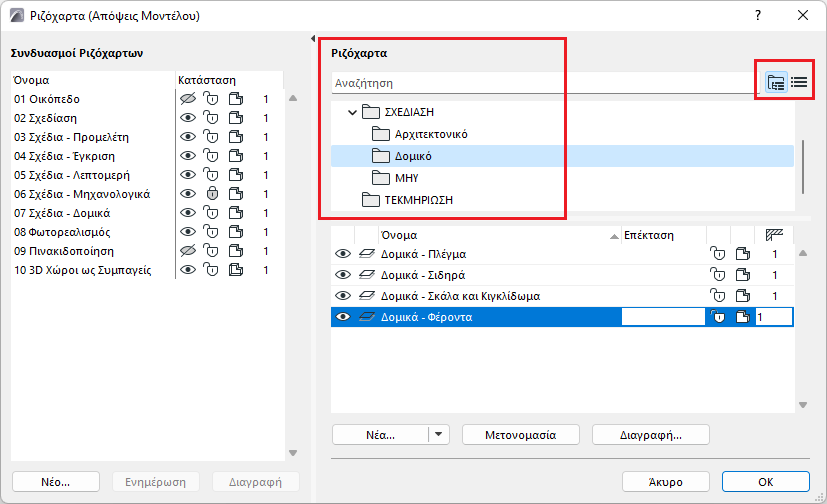The image size is (827, 504).
Task: Click the Μετονομασία button
Action: (x=519, y=435)
